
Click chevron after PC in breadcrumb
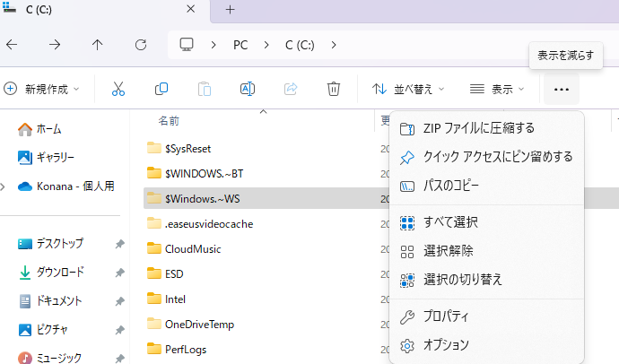(x=266, y=45)
